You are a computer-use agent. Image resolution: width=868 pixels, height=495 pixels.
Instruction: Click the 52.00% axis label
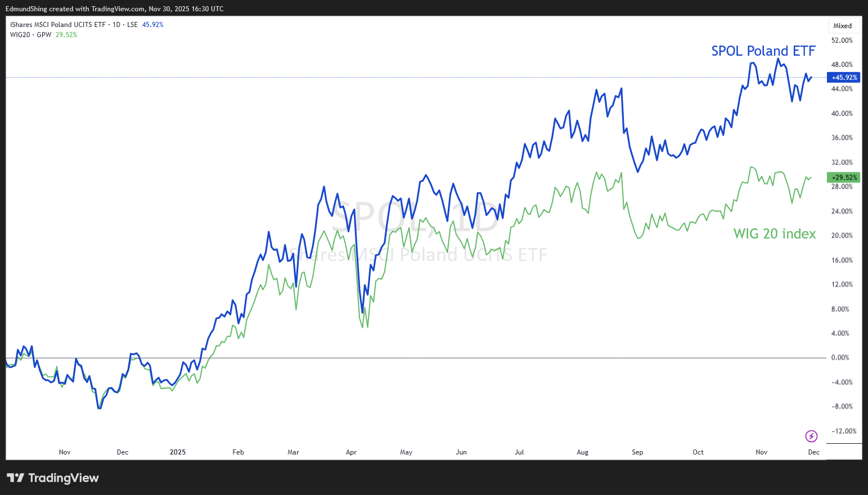tap(842, 40)
